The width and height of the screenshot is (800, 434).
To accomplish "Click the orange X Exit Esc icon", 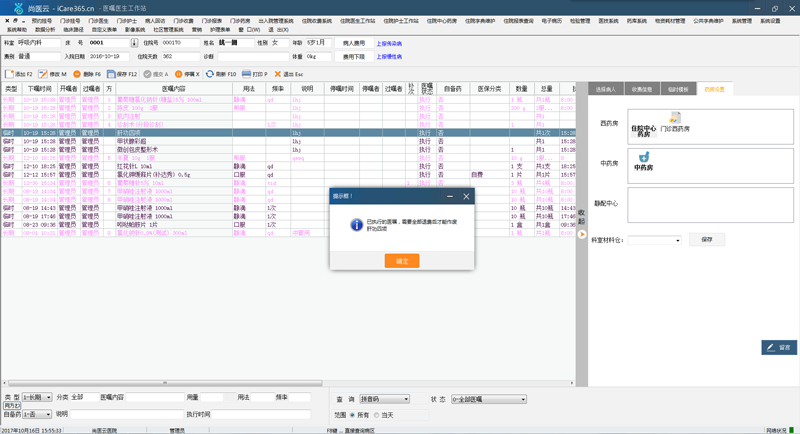I will [x=278, y=74].
